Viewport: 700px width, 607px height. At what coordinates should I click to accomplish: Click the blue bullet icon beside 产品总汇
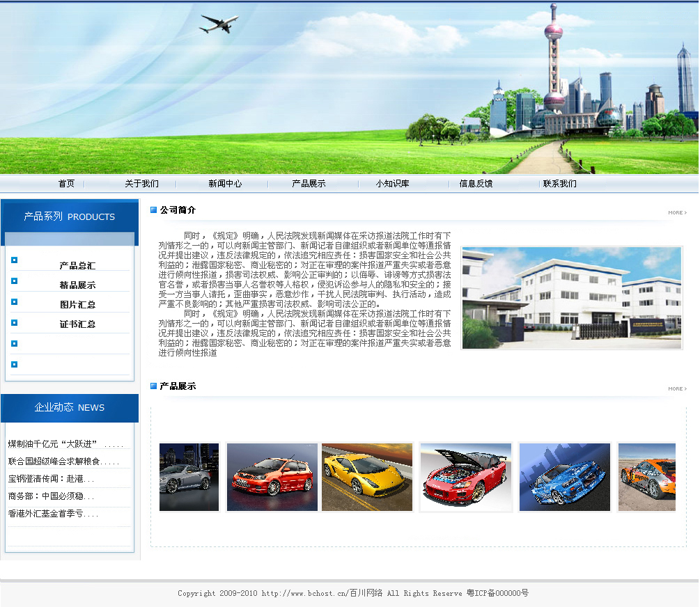(15, 260)
